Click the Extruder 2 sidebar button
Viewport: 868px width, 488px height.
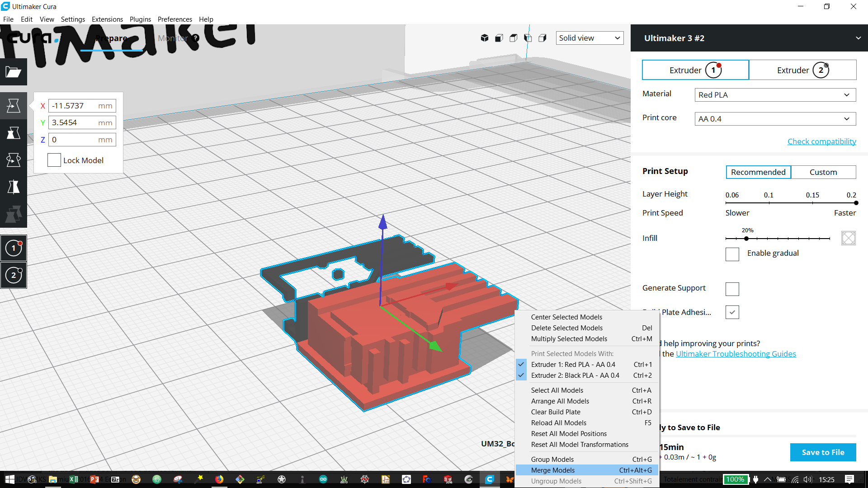[x=14, y=275]
